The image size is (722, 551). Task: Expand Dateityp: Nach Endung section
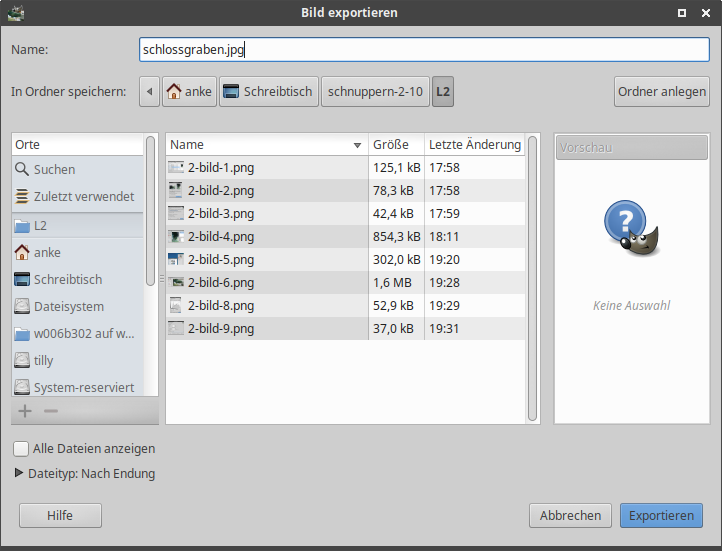point(19,473)
